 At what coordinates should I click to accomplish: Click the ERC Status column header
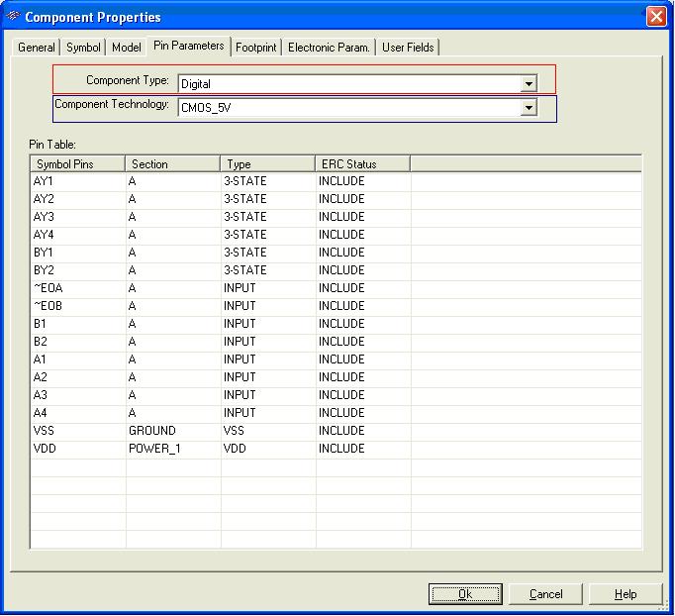pos(362,163)
